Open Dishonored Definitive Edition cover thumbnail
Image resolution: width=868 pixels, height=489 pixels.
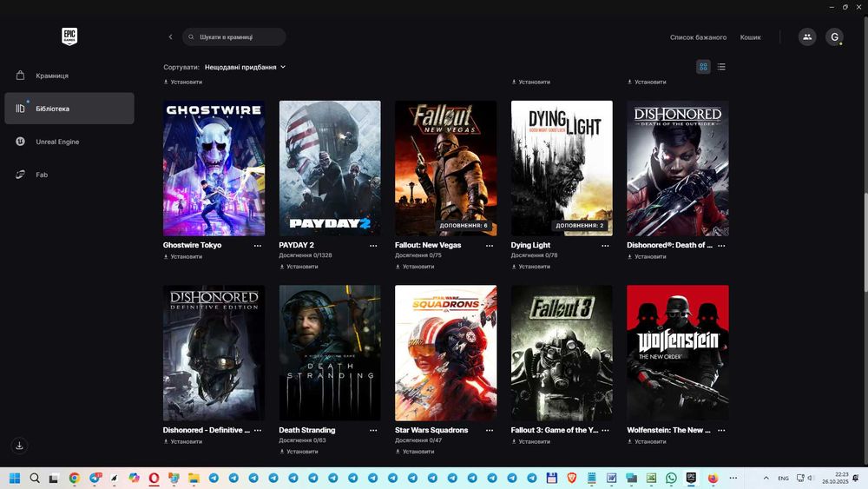(x=214, y=354)
